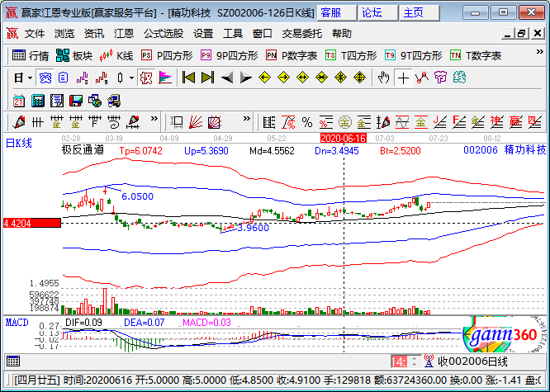
Task: Click the yellow diamond horizontal compress icon
Action: [x=321, y=78]
